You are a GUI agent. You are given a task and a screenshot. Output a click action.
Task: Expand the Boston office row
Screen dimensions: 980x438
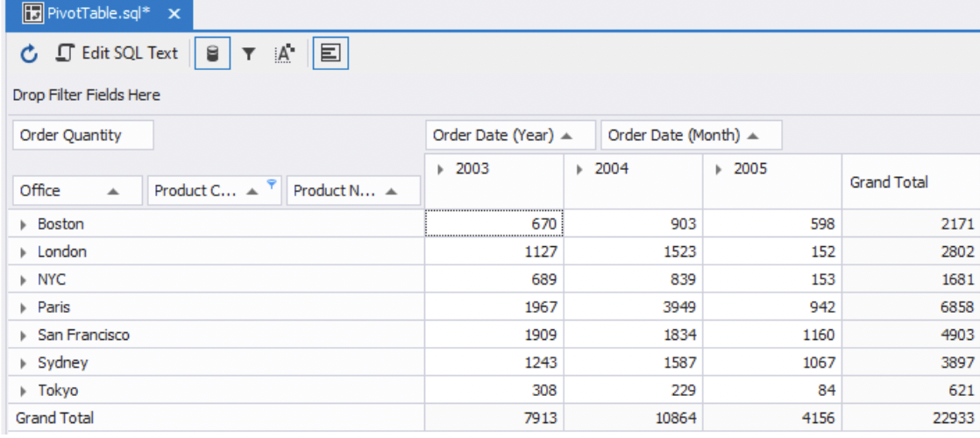[x=25, y=224]
